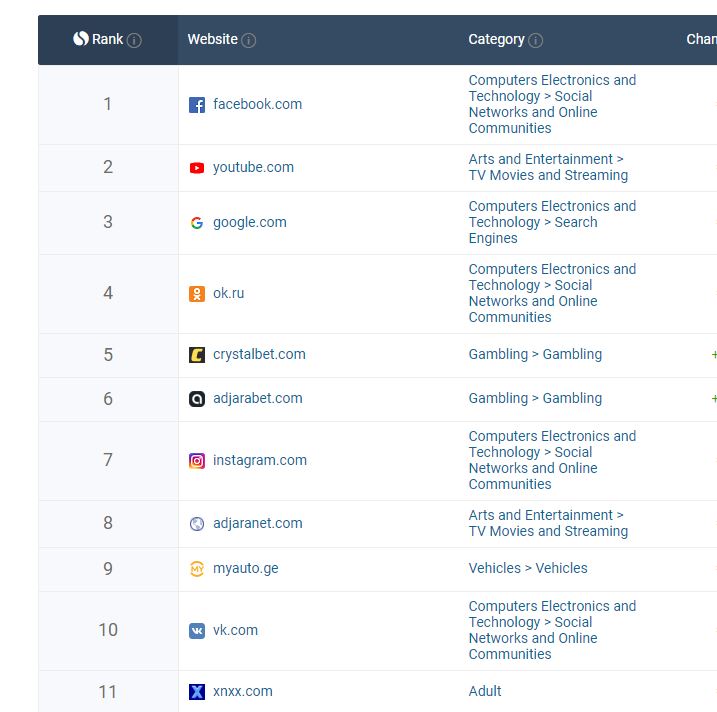Open adjarabet.com website link
Viewport: 717px width, 712px height.
[258, 398]
